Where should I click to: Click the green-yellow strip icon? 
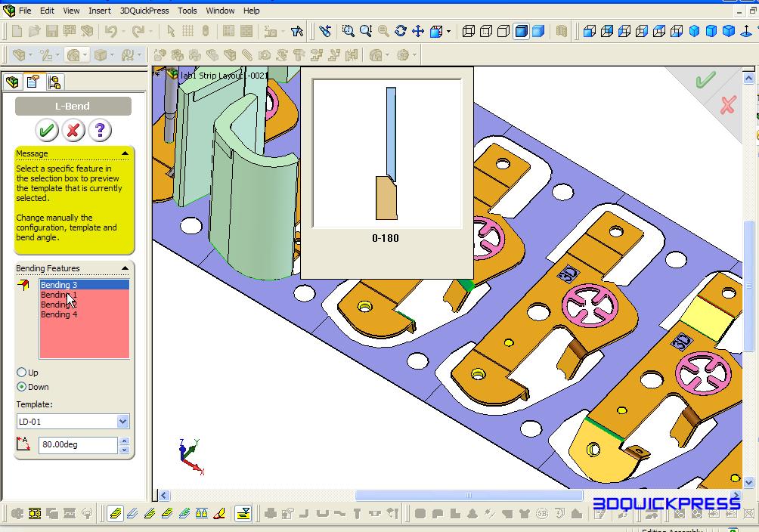184,514
